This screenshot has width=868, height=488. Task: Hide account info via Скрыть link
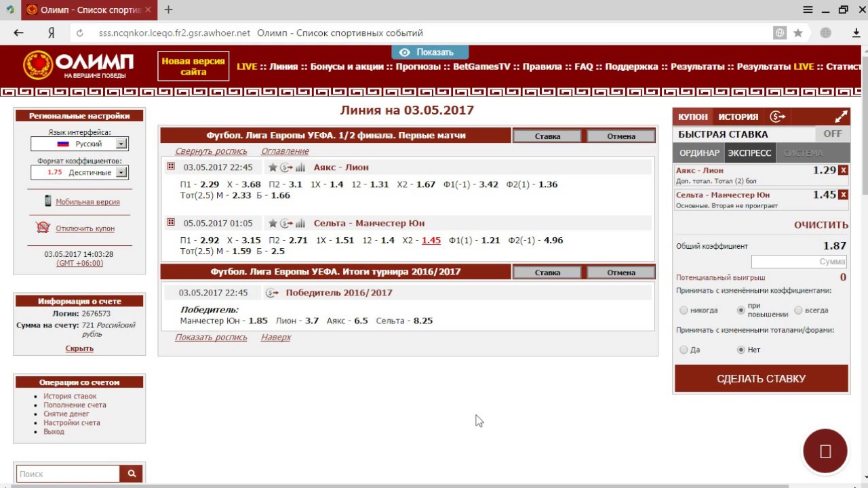pyautogui.click(x=79, y=348)
